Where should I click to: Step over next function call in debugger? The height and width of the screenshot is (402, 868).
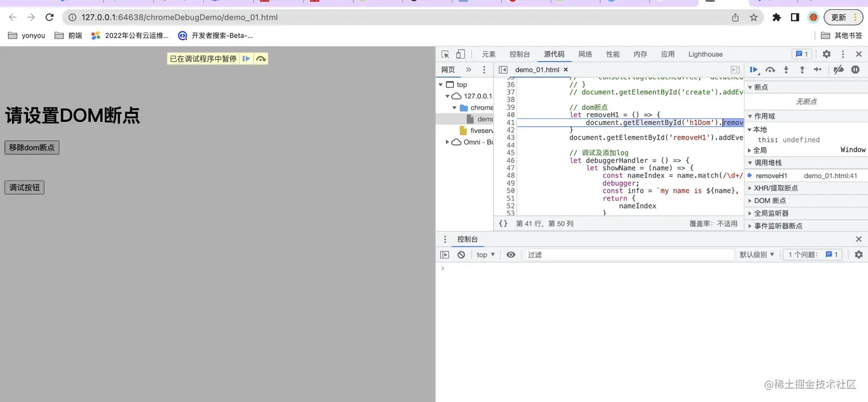tap(770, 69)
